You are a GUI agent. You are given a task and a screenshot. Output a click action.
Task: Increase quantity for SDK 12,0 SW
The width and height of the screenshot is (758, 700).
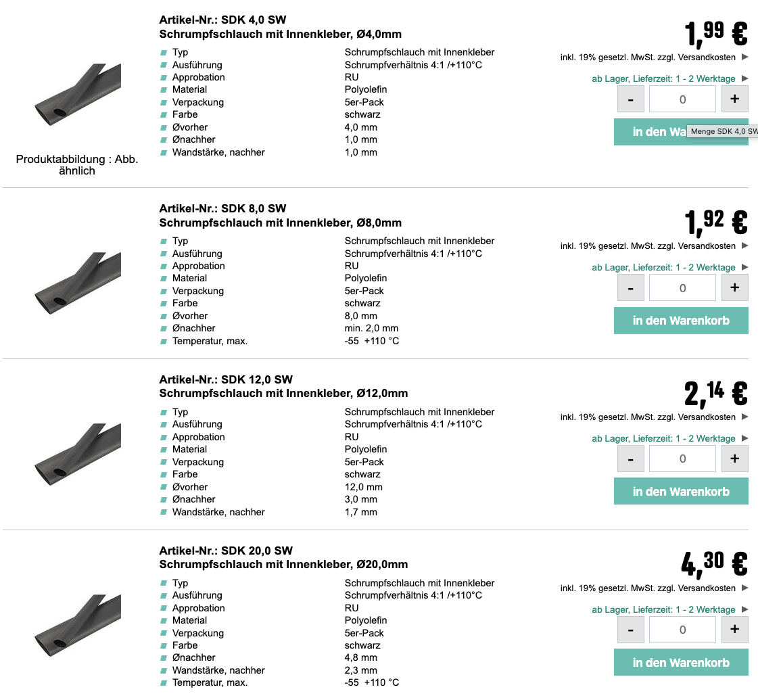point(734,459)
